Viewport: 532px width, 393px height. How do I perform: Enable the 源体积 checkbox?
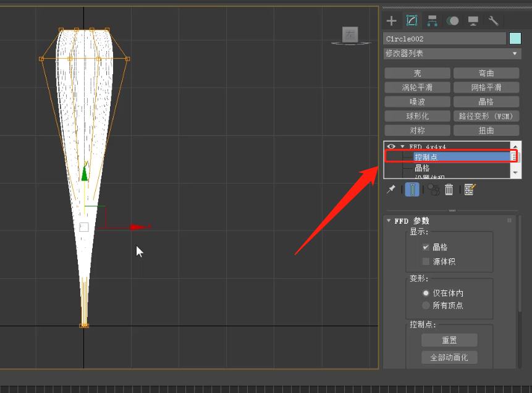coord(426,261)
